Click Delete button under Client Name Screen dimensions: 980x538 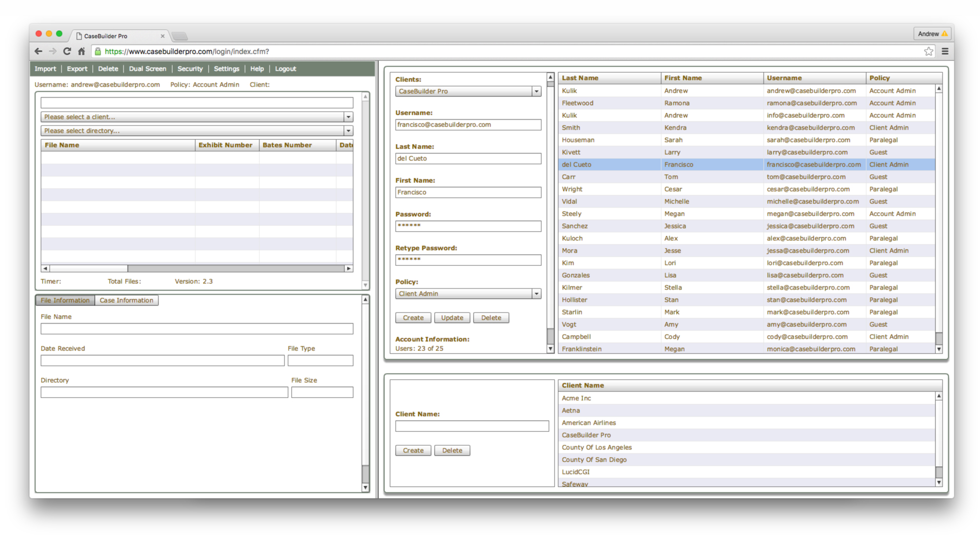(452, 450)
